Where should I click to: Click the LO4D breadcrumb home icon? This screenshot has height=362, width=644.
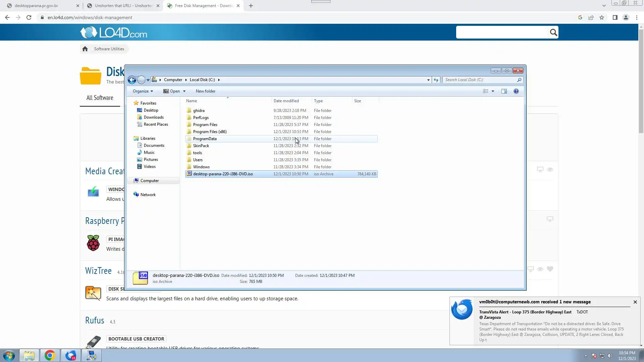coord(85,49)
